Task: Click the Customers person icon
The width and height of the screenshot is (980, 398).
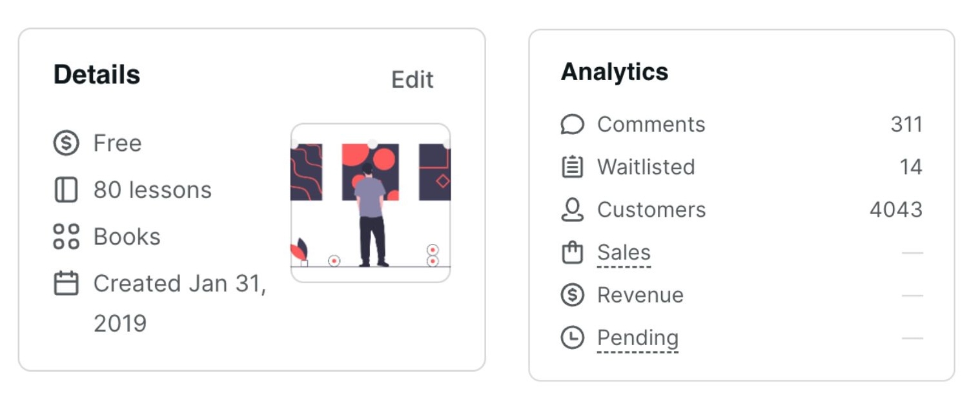Action: pyautogui.click(x=572, y=210)
